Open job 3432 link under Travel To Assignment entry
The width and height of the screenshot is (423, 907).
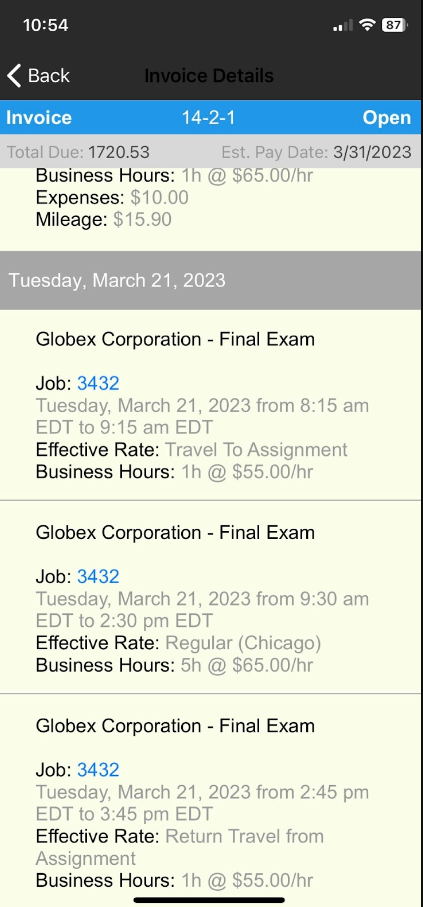[x=98, y=383]
